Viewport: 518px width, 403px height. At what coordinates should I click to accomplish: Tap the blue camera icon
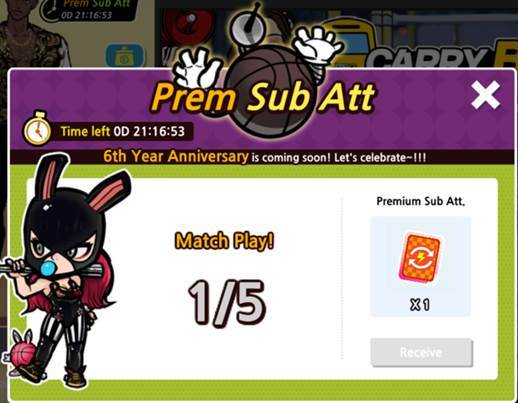click(125, 55)
